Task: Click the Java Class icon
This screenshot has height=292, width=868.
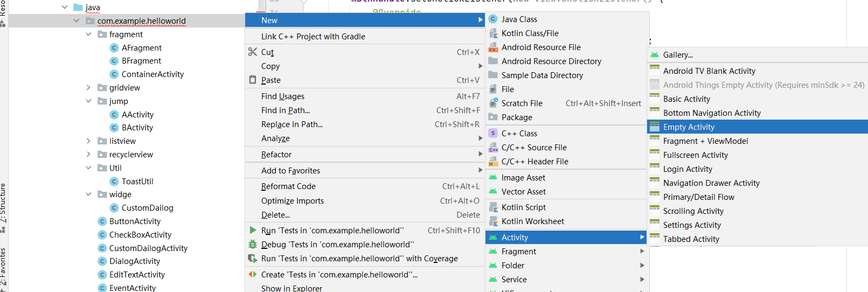Action: pos(492,19)
